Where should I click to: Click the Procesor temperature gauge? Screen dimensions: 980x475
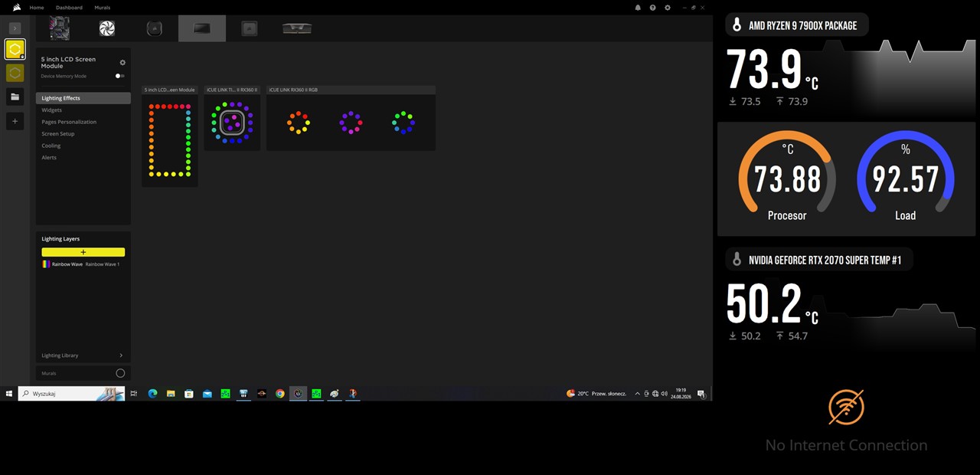point(787,177)
